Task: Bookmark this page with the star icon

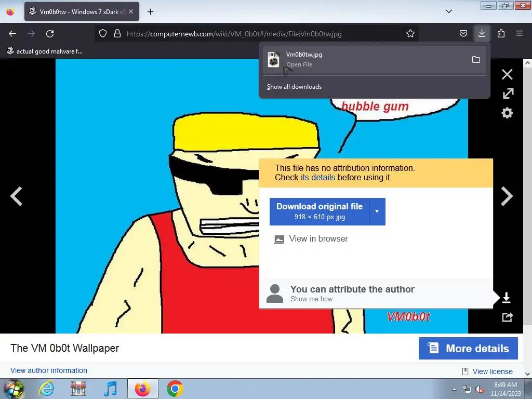Action: pyautogui.click(x=410, y=33)
